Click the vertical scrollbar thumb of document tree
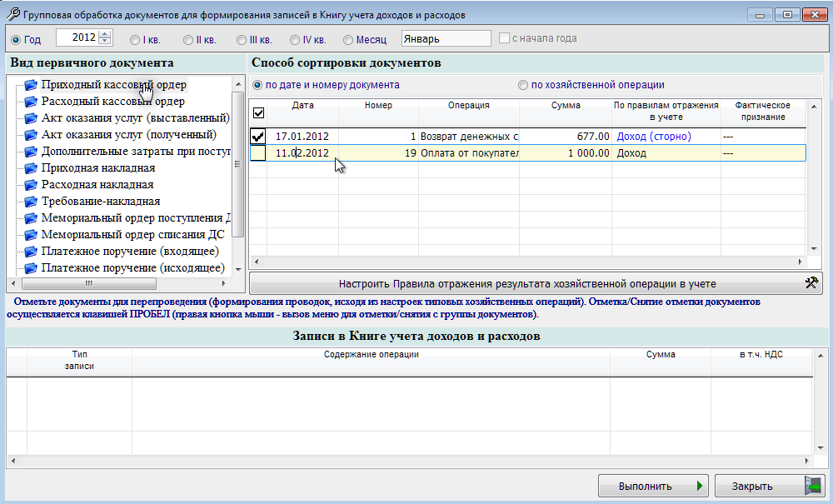Screen dimensions: 833x504 [238, 165]
